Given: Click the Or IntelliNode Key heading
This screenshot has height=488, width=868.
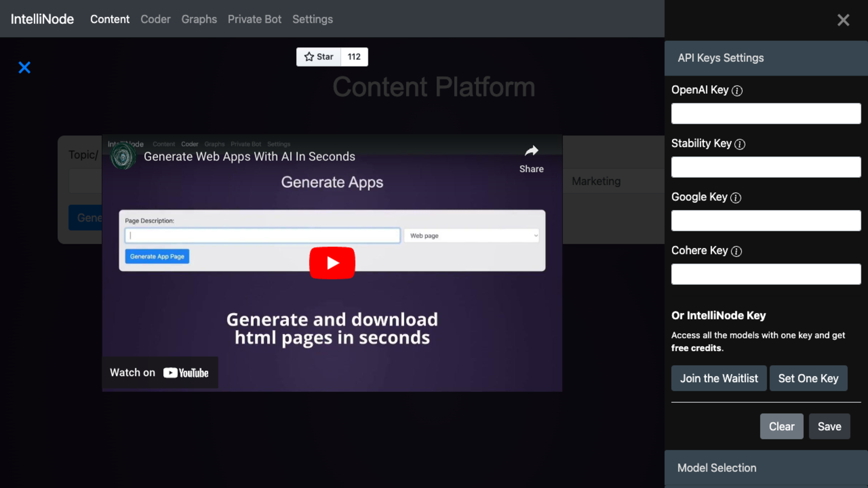Looking at the screenshot, I should (x=718, y=316).
